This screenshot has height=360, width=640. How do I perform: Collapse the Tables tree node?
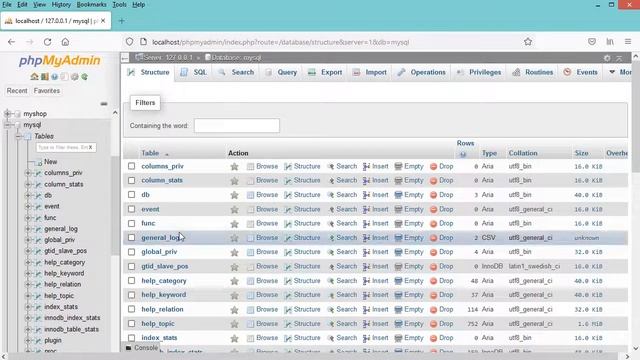18,136
